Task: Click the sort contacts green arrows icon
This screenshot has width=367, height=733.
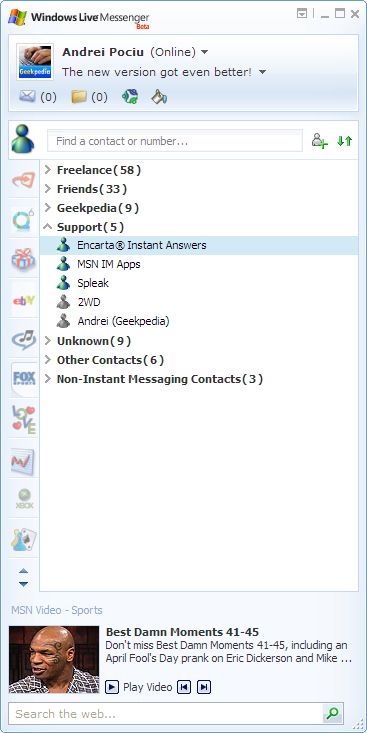Action: tap(345, 141)
